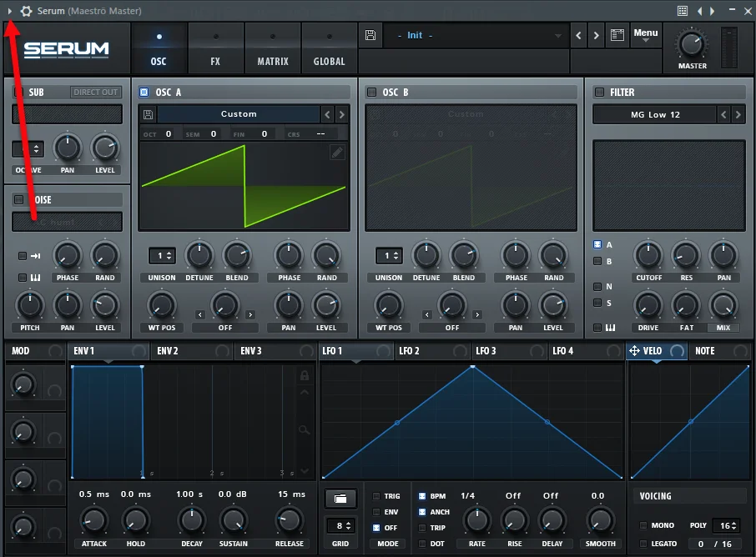Select the NOTE tab
The height and width of the screenshot is (557, 756).
point(720,351)
